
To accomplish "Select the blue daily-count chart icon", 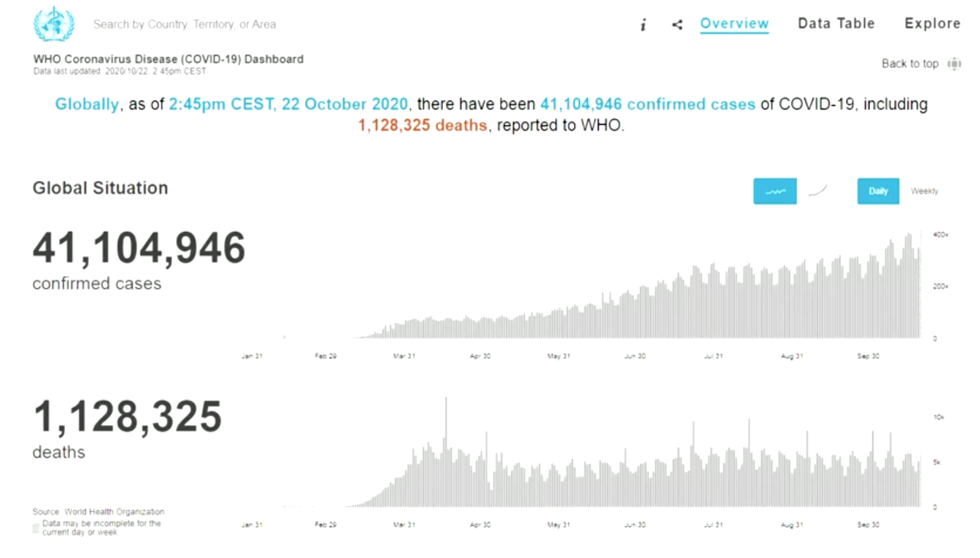I will pos(775,191).
